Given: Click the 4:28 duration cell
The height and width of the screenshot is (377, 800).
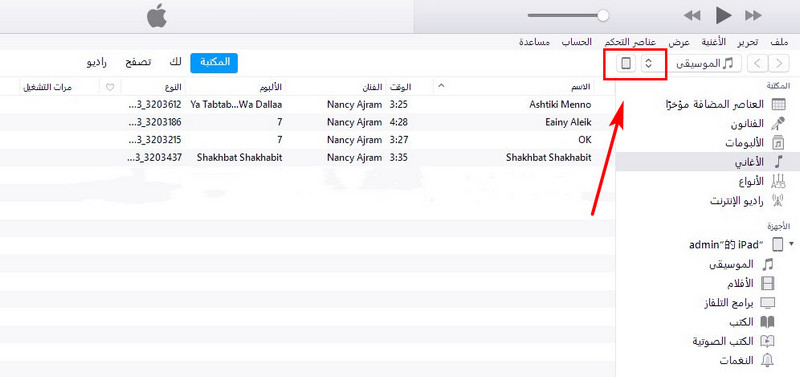Looking at the screenshot, I should (x=398, y=122).
